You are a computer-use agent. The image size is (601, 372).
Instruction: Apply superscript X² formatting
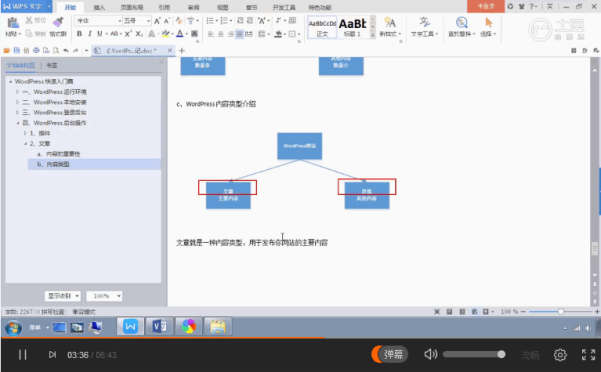tap(128, 34)
